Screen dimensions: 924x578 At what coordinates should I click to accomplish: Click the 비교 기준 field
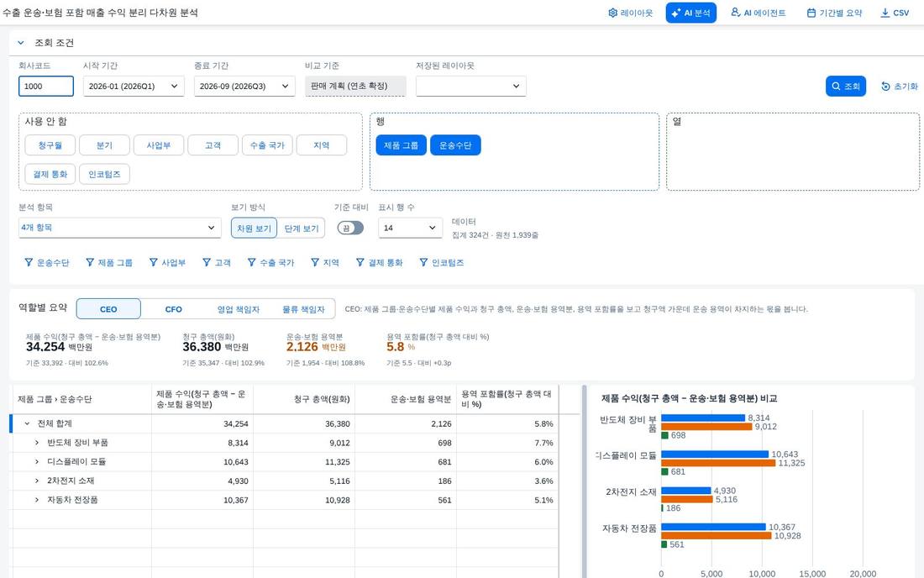click(355, 86)
